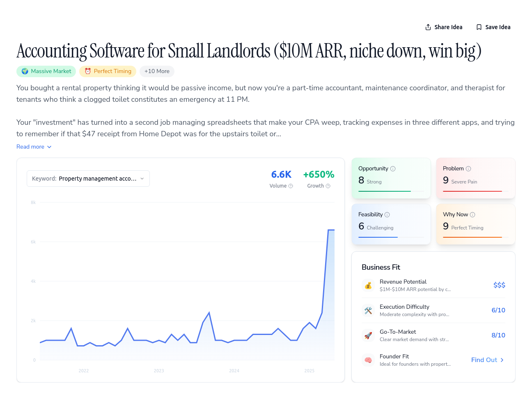This screenshot has width=532, height=399.
Task: Click the 8k y-axis label
Action: coord(33,202)
